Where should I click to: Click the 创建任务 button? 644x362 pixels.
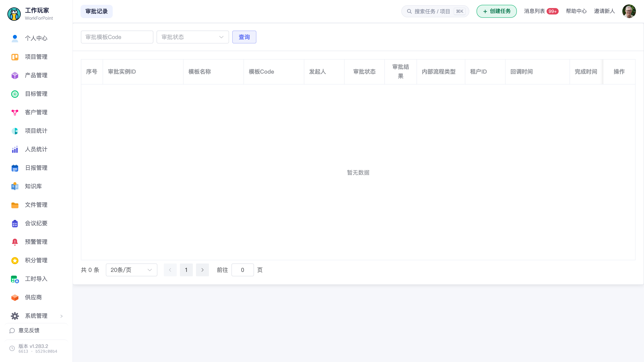pyautogui.click(x=496, y=11)
